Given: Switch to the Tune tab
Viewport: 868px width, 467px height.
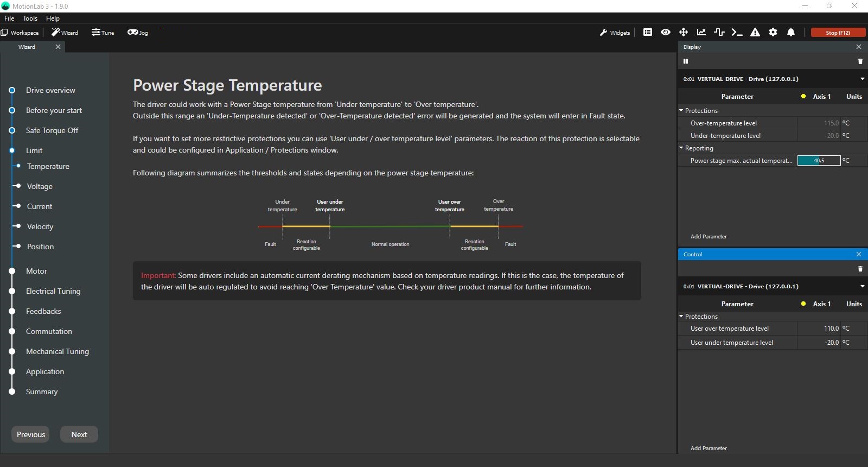Looking at the screenshot, I should pyautogui.click(x=103, y=33).
